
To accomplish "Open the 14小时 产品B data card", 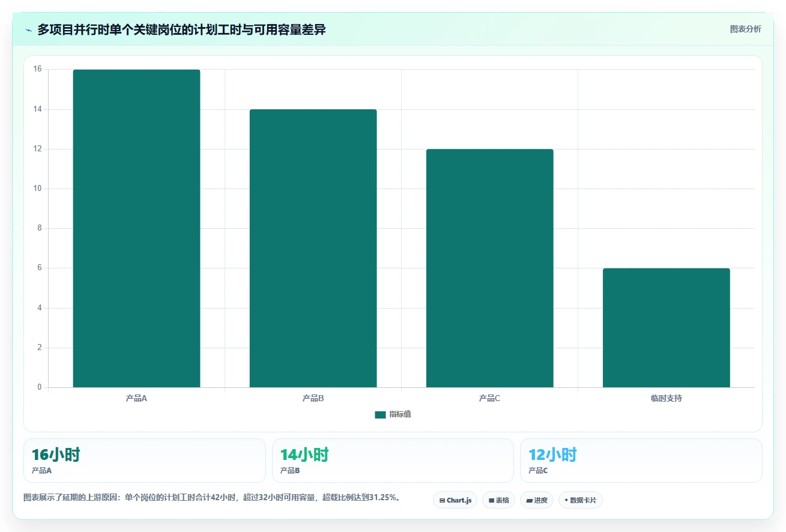I will (393, 461).
